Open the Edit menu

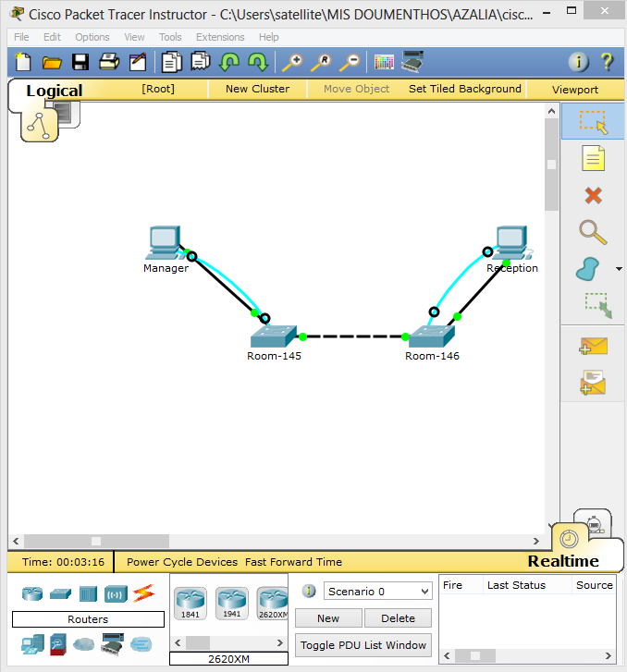53,37
